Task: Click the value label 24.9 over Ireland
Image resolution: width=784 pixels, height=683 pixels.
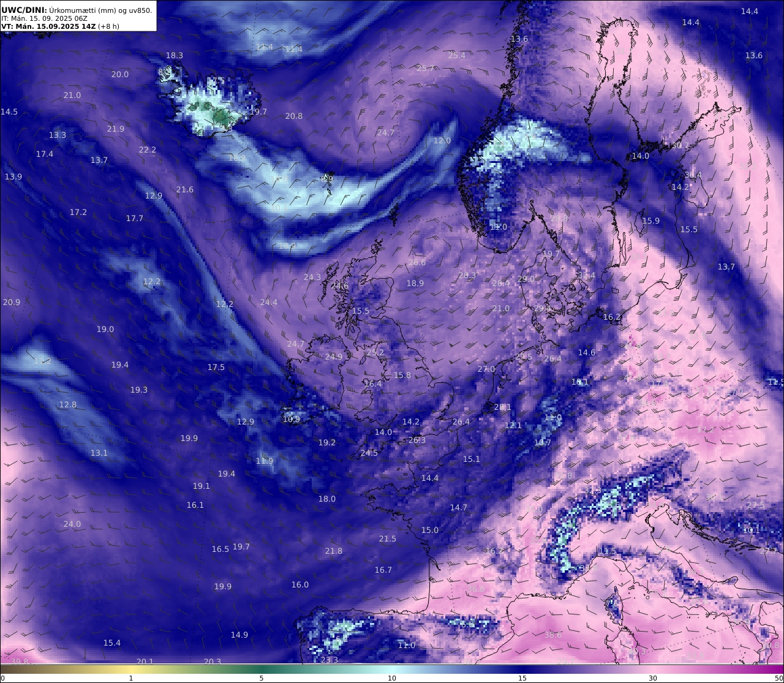Action: click(x=334, y=356)
